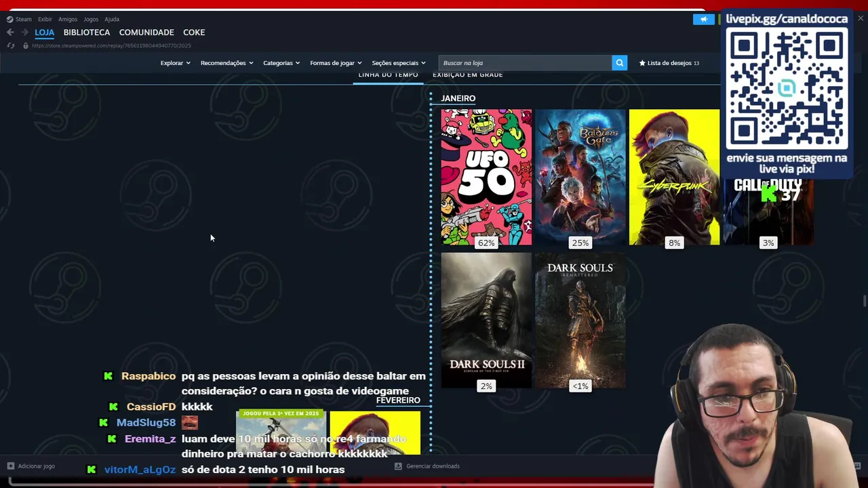The image size is (868, 488).
Task: Open the Dark Souls II cover
Action: 486,321
